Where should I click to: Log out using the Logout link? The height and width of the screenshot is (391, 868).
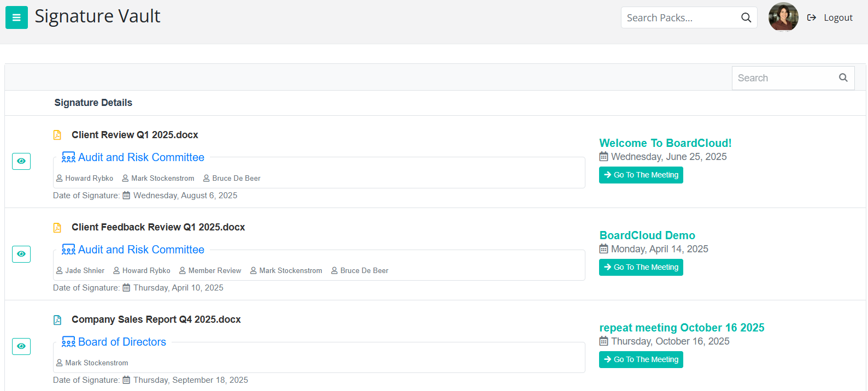[831, 17]
